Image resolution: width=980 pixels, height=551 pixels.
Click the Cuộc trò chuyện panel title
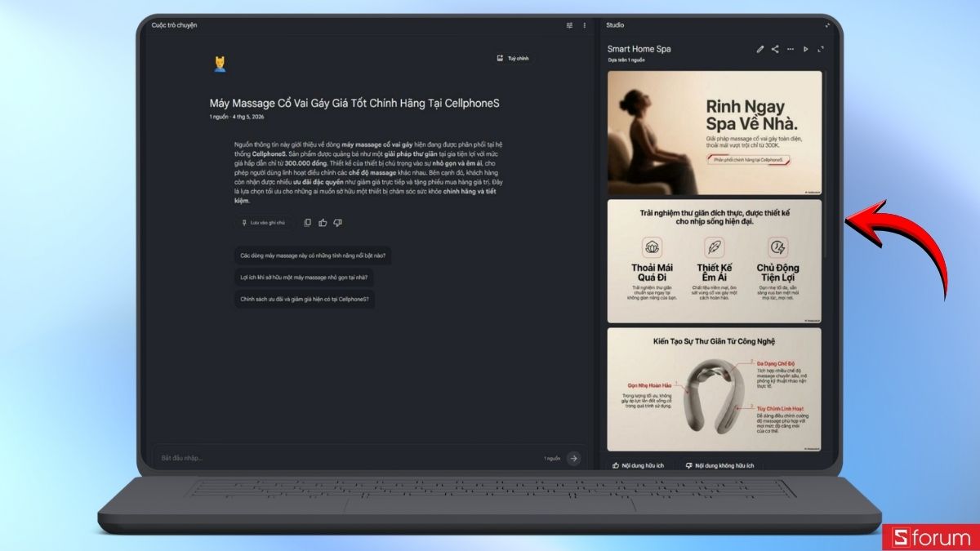[175, 25]
